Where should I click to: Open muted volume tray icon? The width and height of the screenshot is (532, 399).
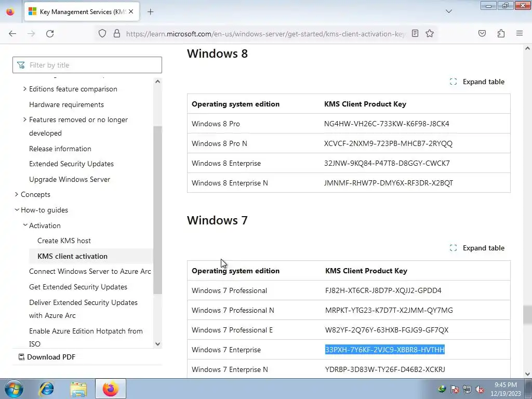(x=480, y=389)
